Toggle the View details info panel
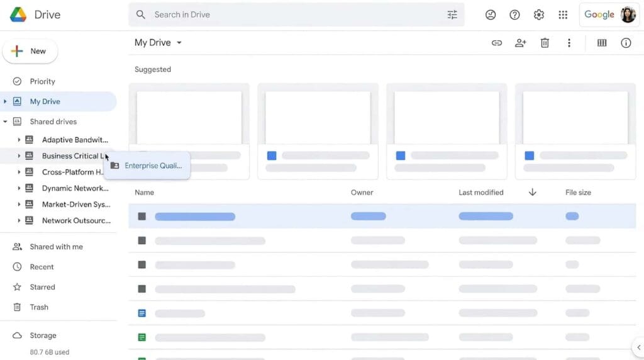This screenshot has height=360, width=644. click(626, 43)
